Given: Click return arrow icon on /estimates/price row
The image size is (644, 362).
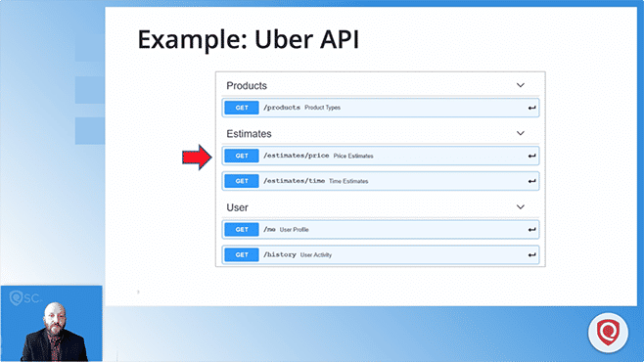Looking at the screenshot, I should (531, 156).
